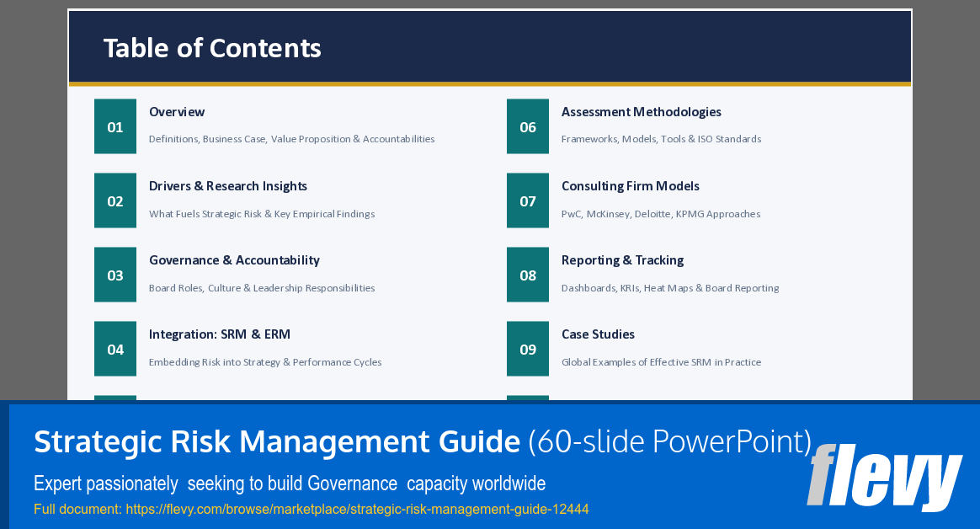Viewport: 980px width, 529px height.
Task: Select the Drivers & Research Insights title
Action: coord(228,185)
